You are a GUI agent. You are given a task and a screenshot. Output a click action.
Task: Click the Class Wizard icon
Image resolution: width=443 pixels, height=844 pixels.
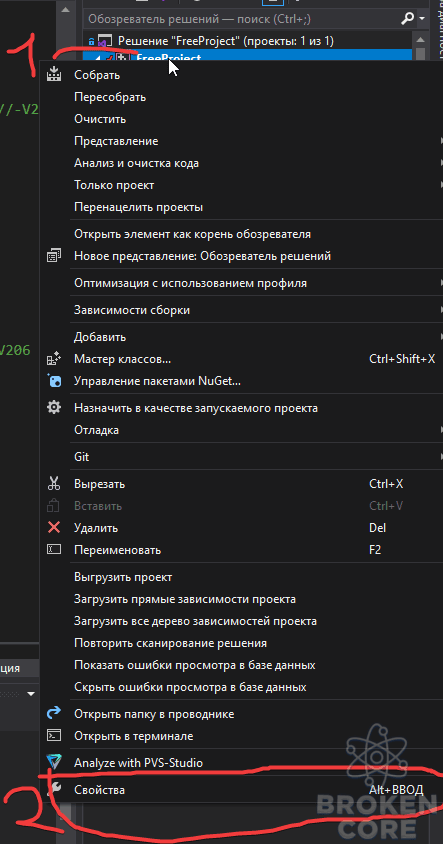point(54,359)
